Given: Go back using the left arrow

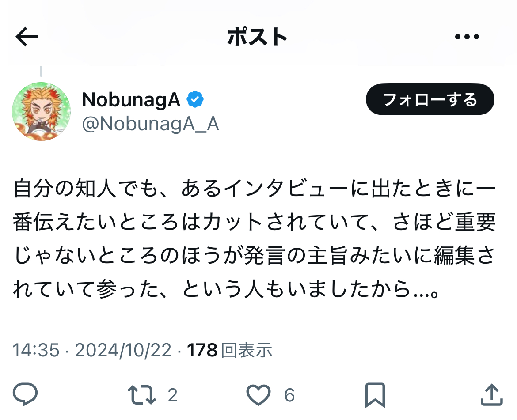Looking at the screenshot, I should click(27, 37).
